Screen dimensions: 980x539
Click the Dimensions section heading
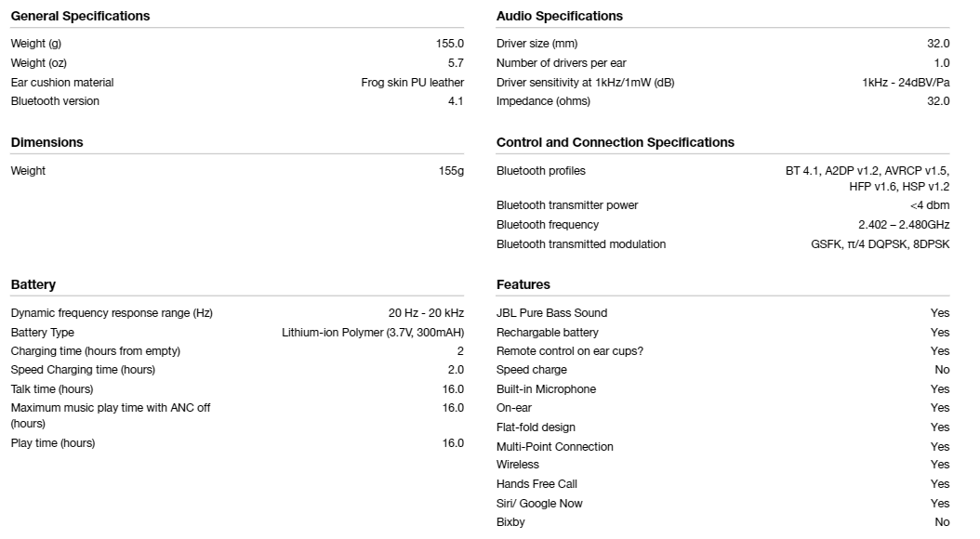(46, 142)
